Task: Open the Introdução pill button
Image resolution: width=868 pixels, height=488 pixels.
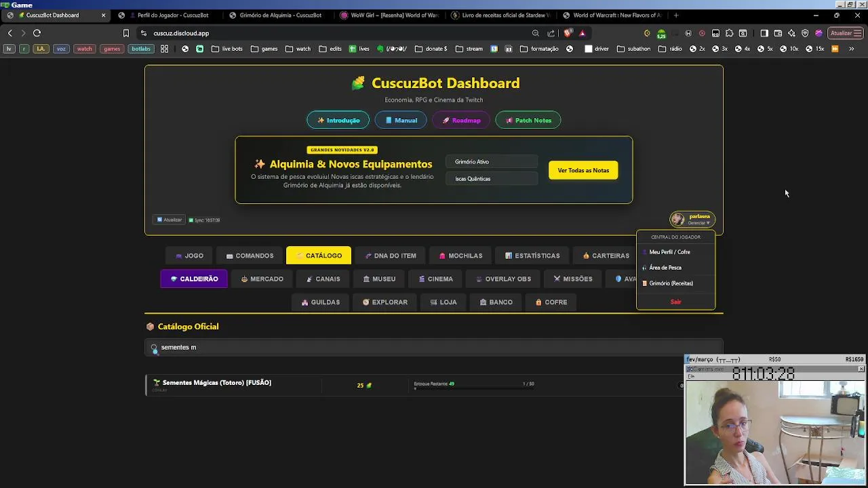Action: pos(338,120)
